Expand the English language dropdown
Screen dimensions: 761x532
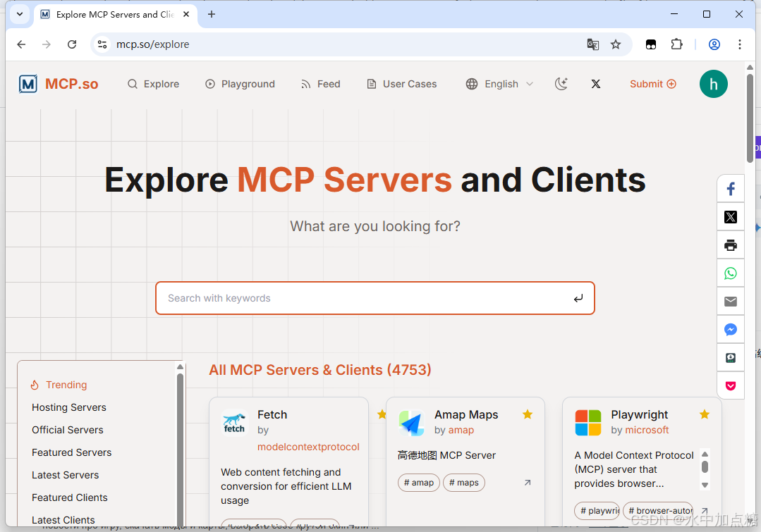pyautogui.click(x=499, y=84)
